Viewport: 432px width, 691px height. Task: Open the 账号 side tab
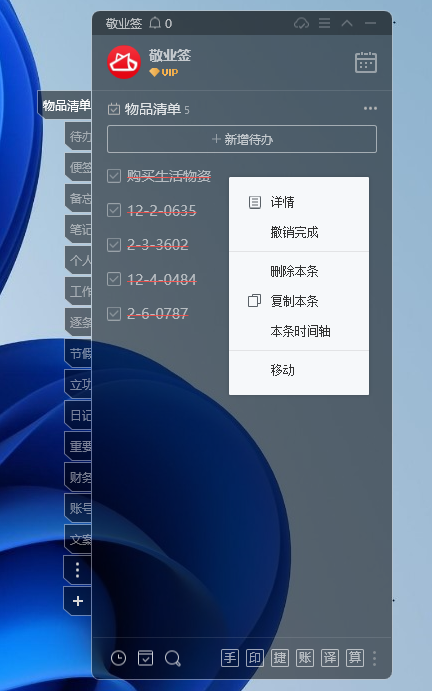78,508
